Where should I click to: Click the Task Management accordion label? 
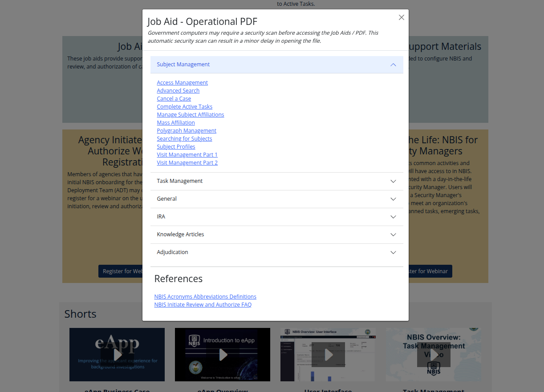point(179,181)
